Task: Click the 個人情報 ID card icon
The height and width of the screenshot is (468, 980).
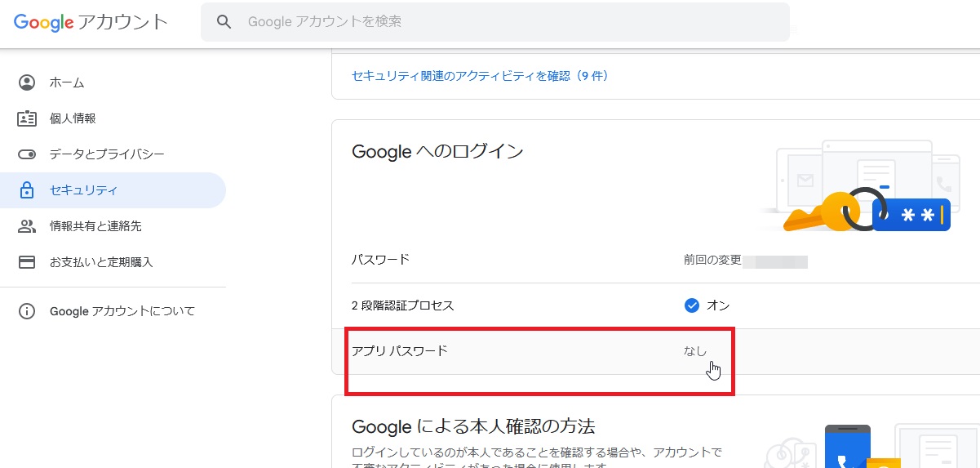Action: (x=27, y=118)
